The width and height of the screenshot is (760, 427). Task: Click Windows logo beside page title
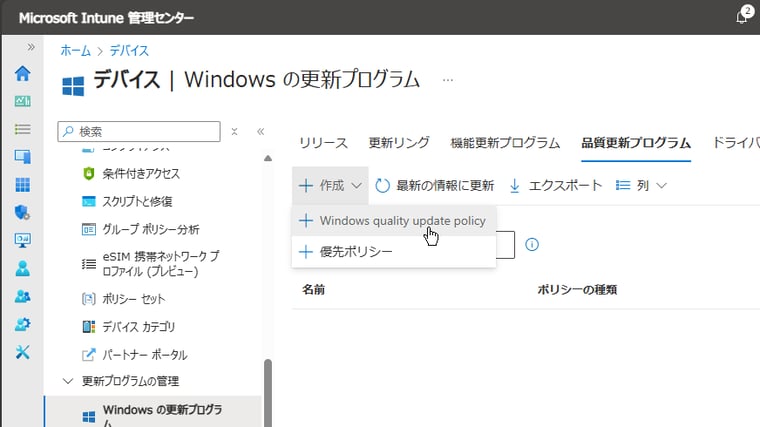(x=73, y=86)
